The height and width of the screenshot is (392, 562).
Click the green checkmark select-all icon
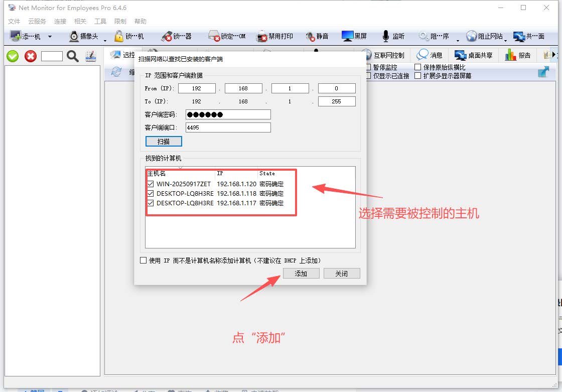(x=13, y=56)
